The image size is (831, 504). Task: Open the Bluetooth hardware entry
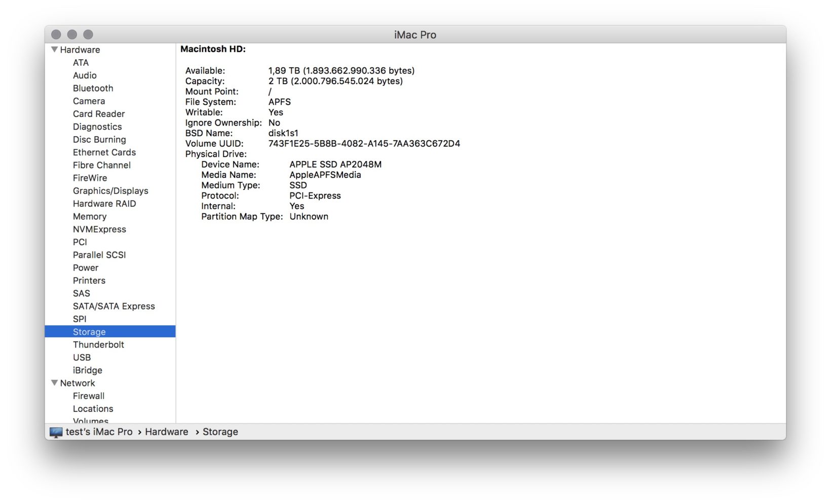[x=93, y=88]
